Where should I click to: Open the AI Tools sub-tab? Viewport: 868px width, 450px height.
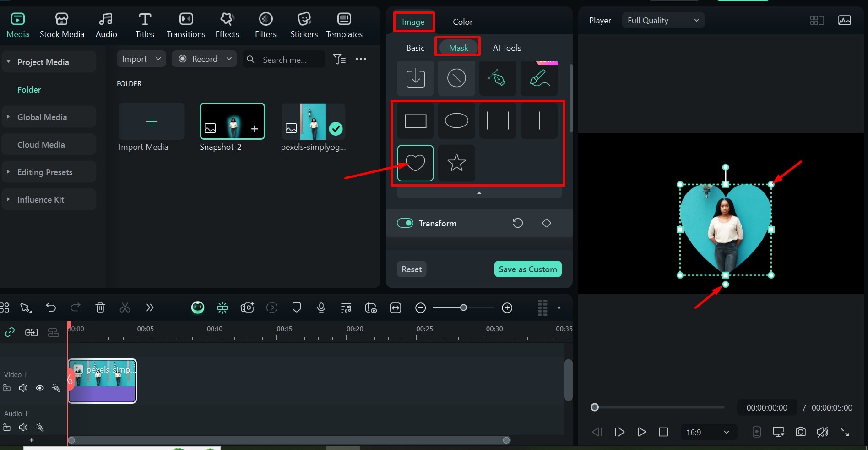coord(507,48)
